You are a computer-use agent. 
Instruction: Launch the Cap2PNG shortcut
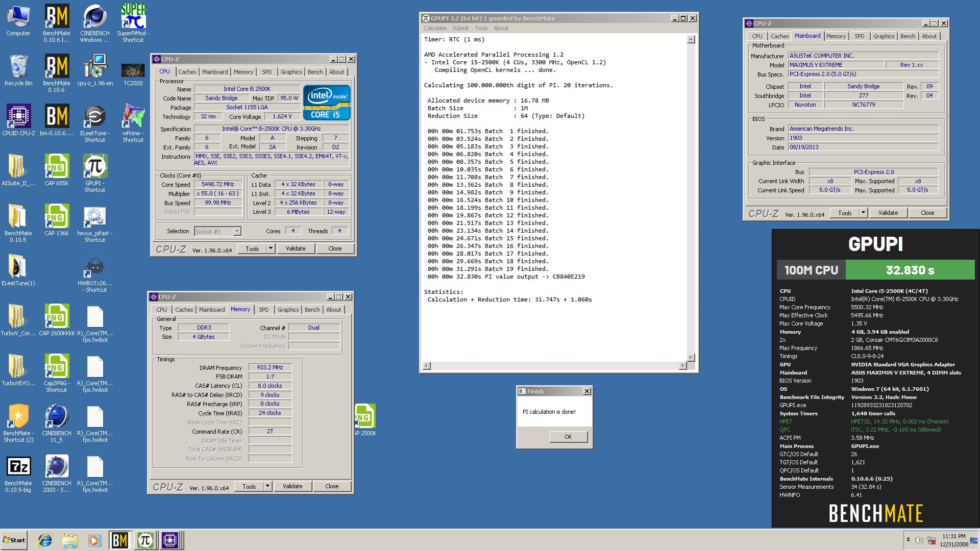tap(57, 373)
